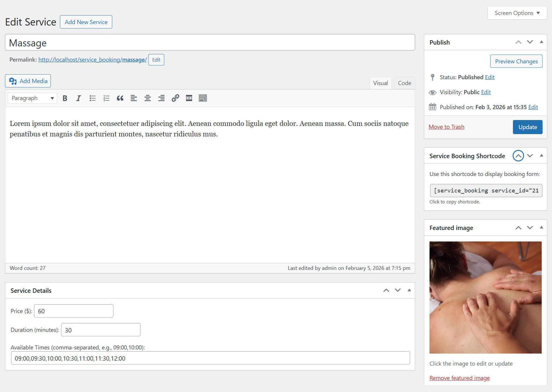This screenshot has width=552, height=392.
Task: Collapse the Service Booking Shortcode panel
Action: click(x=541, y=156)
